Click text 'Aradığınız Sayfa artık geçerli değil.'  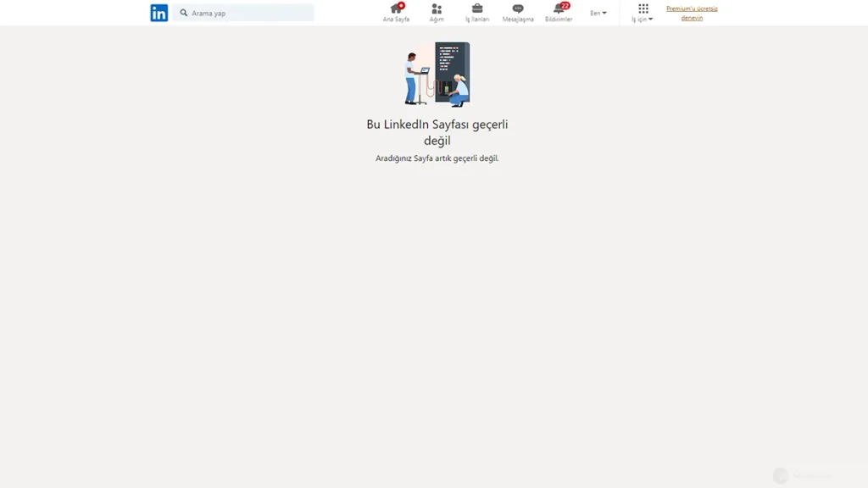click(x=437, y=158)
